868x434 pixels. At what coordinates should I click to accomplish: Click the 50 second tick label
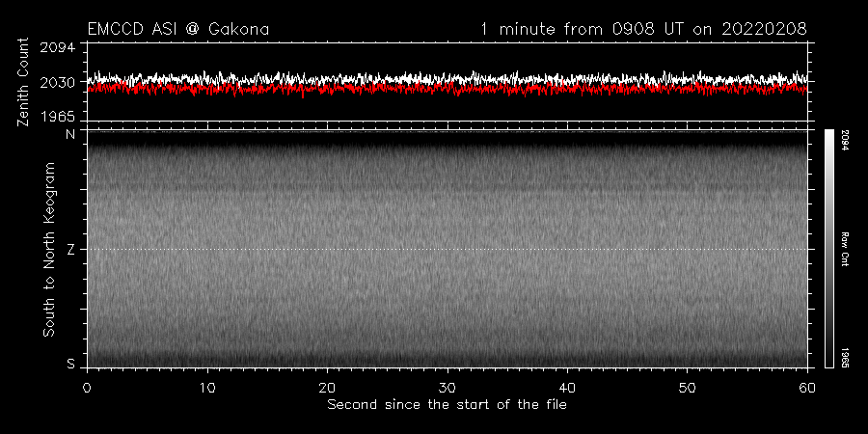pyautogui.click(x=687, y=387)
